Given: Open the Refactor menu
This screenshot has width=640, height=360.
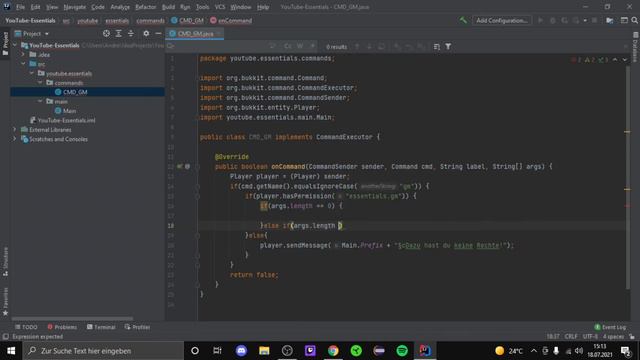Looking at the screenshot, I should (x=145, y=7).
